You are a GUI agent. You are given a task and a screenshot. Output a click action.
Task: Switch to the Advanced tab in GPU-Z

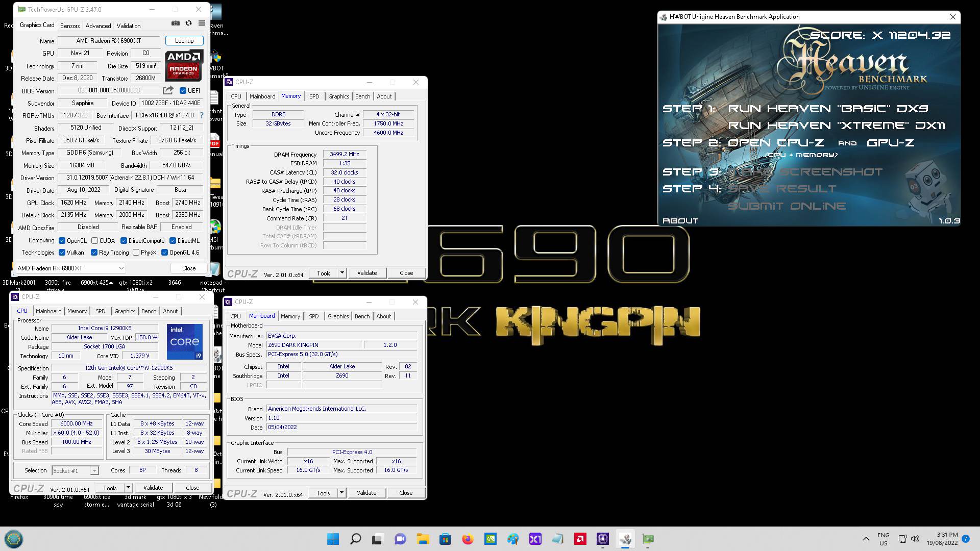[x=98, y=26]
